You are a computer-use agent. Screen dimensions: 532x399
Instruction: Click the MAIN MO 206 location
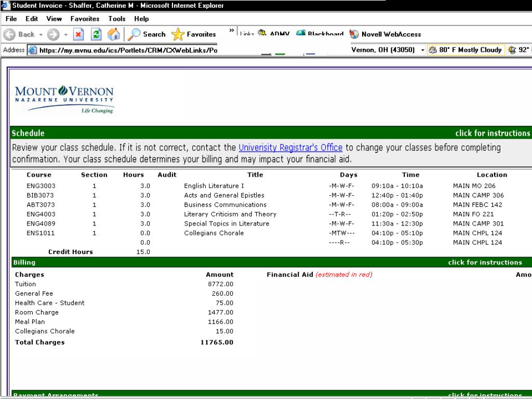coord(474,186)
